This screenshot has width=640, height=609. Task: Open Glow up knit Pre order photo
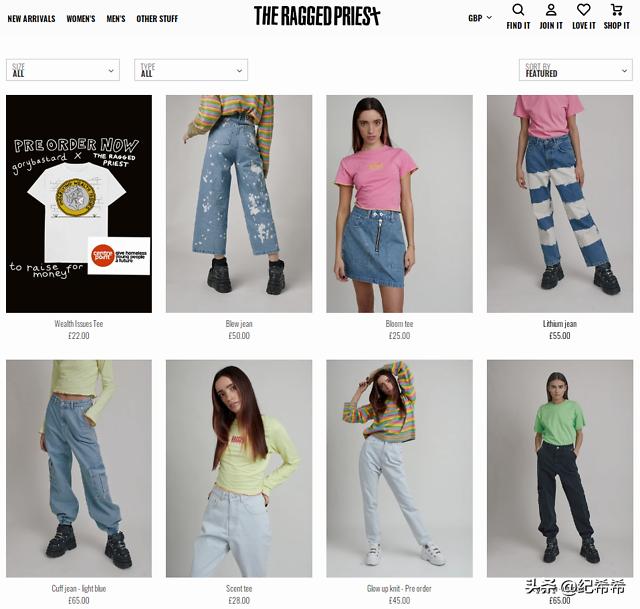[x=399, y=469]
